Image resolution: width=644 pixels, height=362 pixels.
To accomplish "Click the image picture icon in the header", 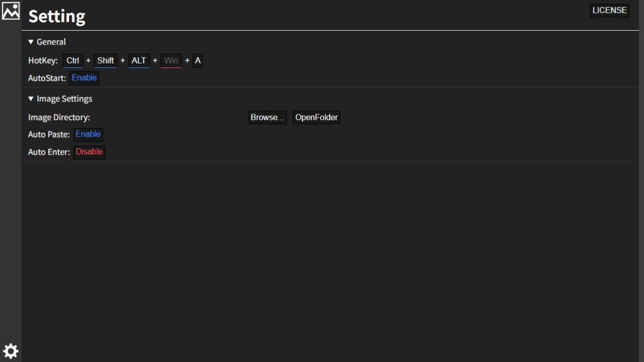I will 10,11.
